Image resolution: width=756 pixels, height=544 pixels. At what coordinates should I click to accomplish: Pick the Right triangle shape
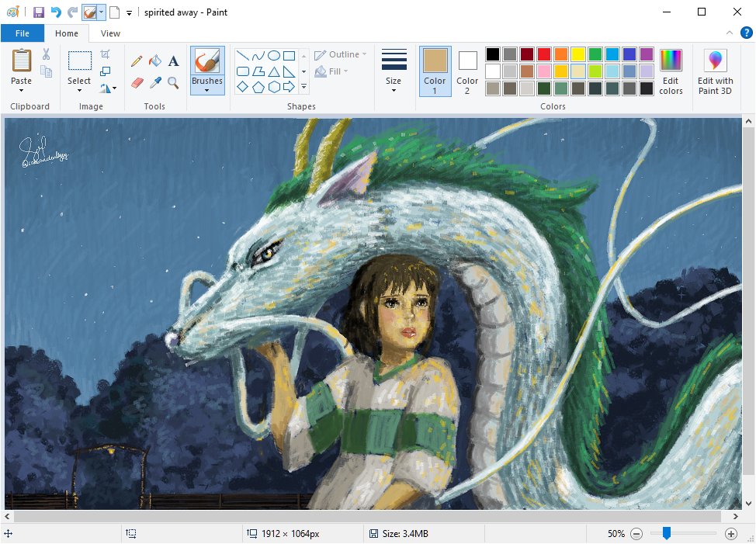coord(290,72)
